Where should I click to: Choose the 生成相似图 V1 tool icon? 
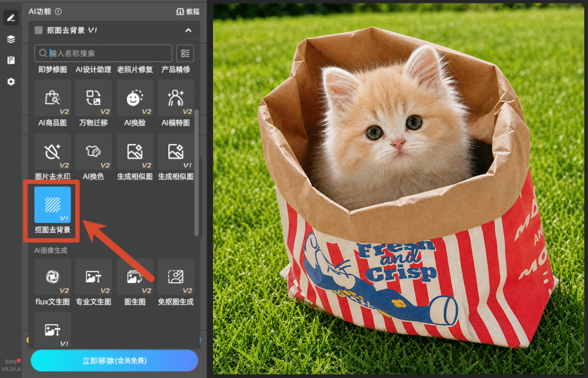point(176,151)
